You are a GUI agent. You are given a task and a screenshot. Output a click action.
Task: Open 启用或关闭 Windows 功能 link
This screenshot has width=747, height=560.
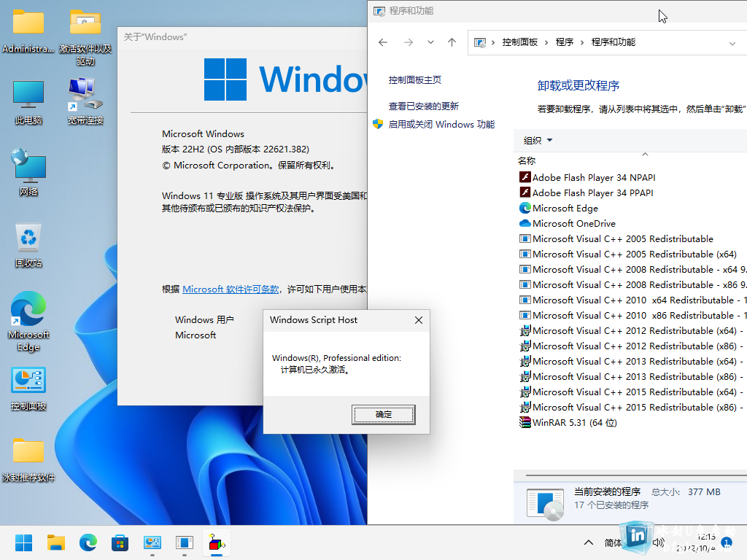(x=441, y=124)
